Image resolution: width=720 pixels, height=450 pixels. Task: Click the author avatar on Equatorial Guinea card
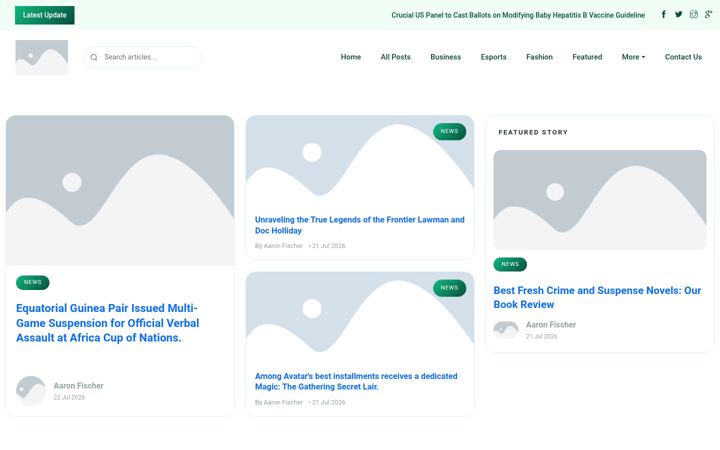coord(31,391)
